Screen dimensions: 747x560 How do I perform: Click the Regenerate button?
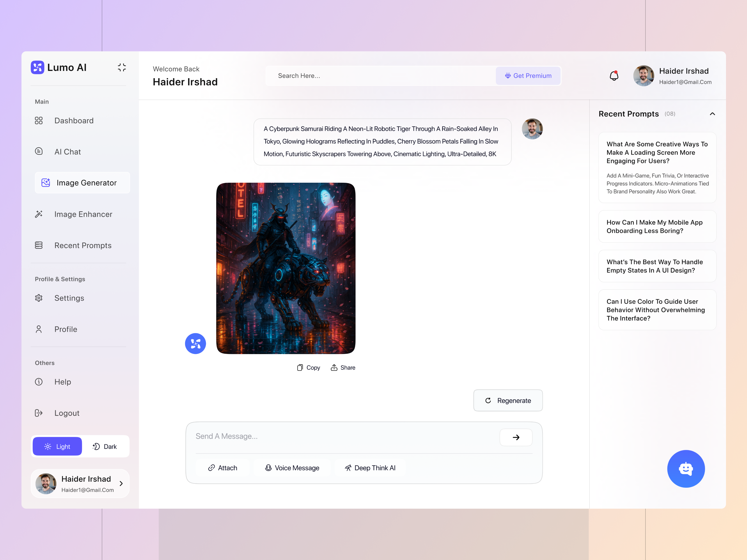point(508,400)
